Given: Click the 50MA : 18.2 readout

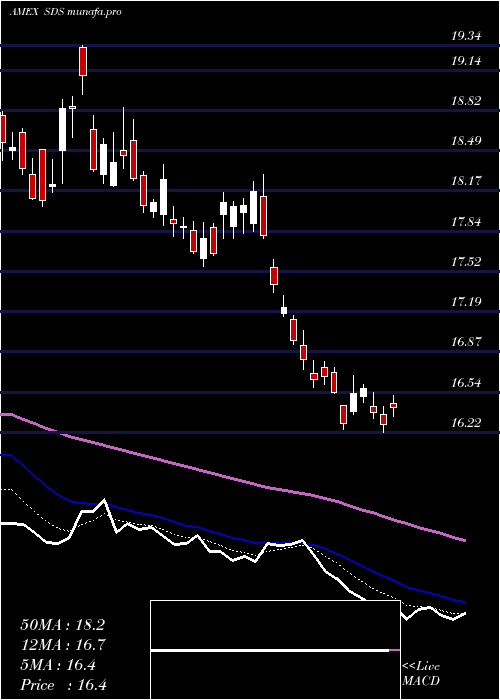Looking at the screenshot, I should [x=62, y=625].
